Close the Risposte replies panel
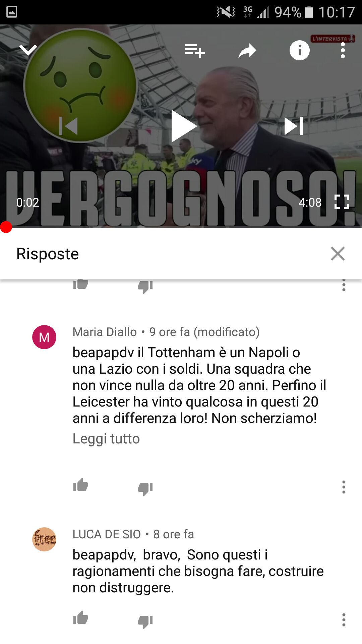The image size is (362, 644). point(338,254)
